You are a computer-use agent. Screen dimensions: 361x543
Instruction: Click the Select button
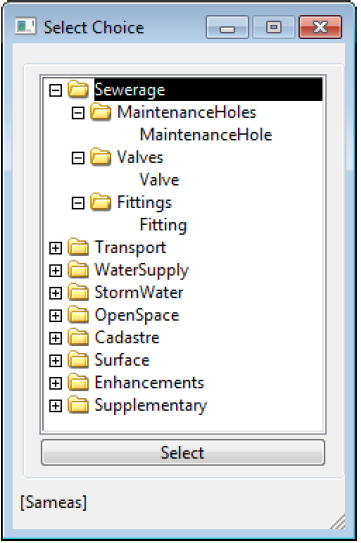click(183, 452)
